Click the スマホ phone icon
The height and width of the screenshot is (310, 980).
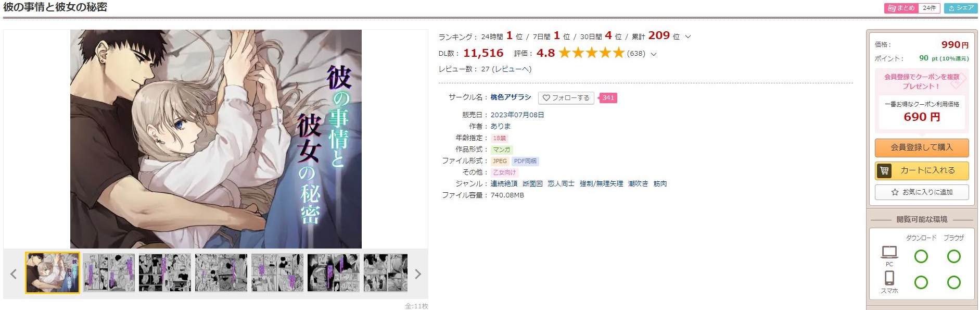[x=889, y=278]
